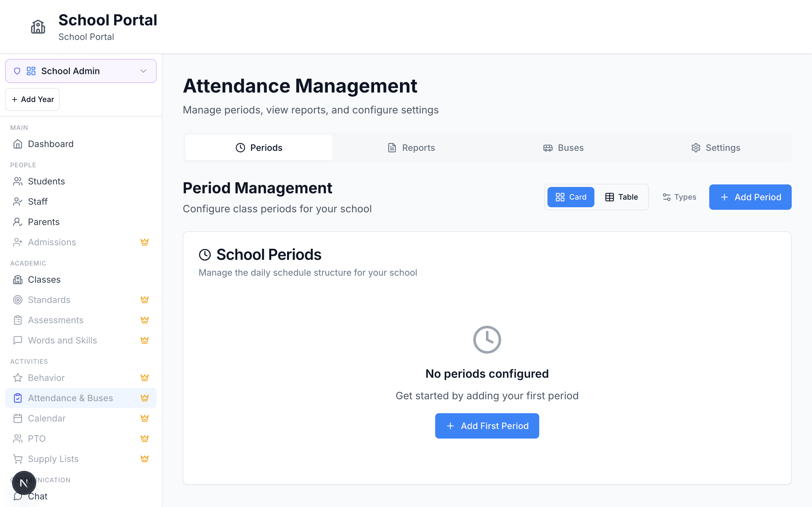This screenshot has width=812, height=507.
Task: Click the Add Period button
Action: pos(750,197)
